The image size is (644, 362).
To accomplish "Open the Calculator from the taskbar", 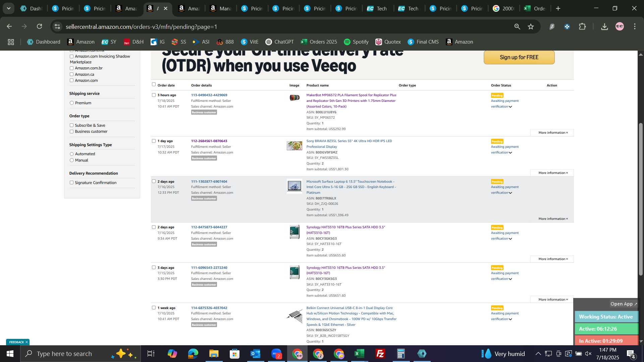I will tap(401, 354).
